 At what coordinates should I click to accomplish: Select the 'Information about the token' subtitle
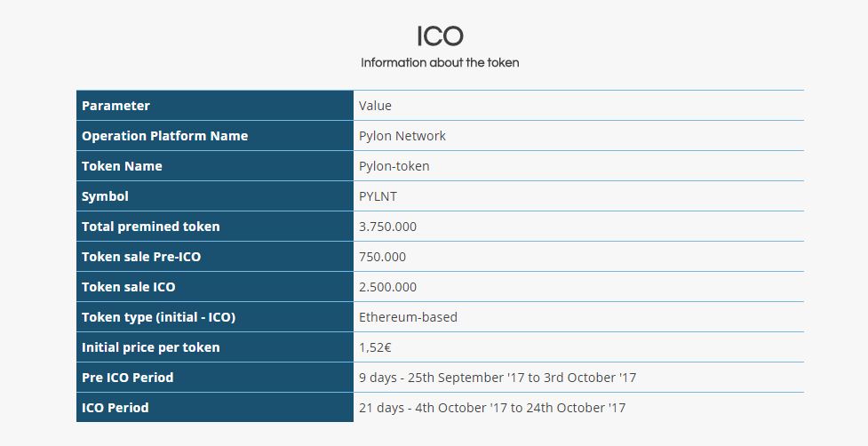coord(440,62)
